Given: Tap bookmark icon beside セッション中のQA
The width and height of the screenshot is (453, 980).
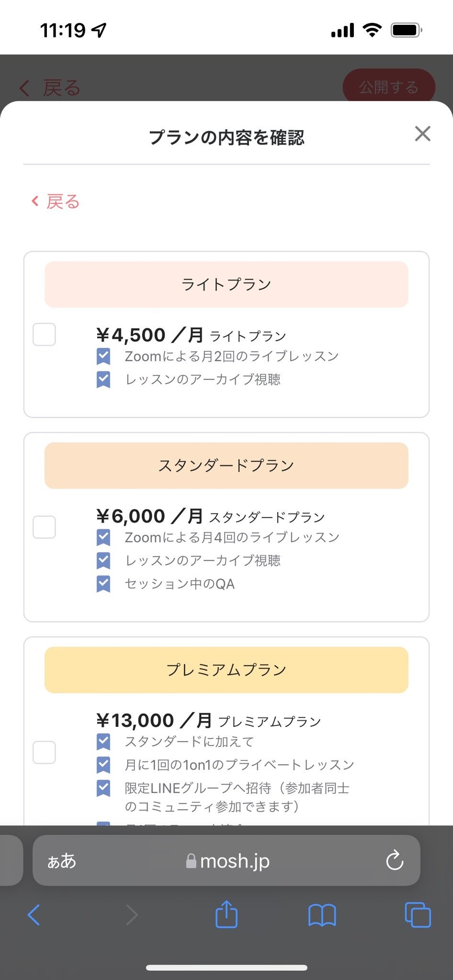Looking at the screenshot, I should 103,584.
